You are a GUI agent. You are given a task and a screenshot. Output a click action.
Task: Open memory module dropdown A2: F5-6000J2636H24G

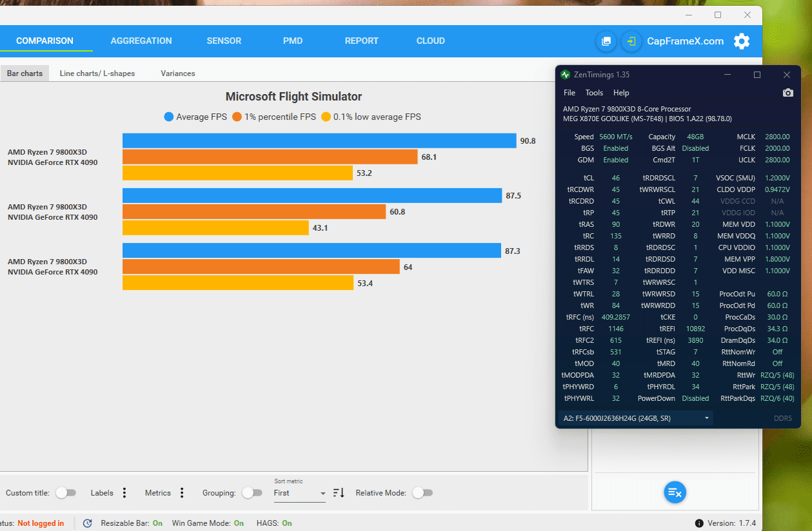click(636, 418)
